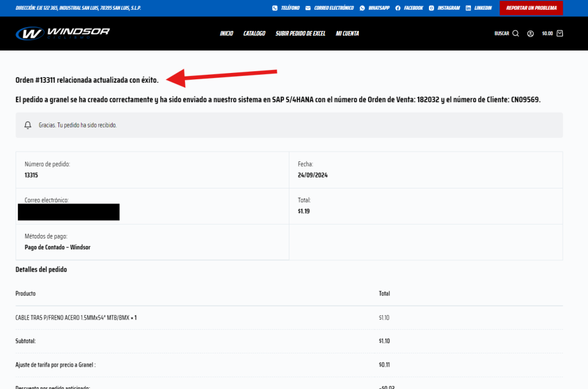
Task: Select Subir Pedido de Excel menu
Action: coord(300,33)
